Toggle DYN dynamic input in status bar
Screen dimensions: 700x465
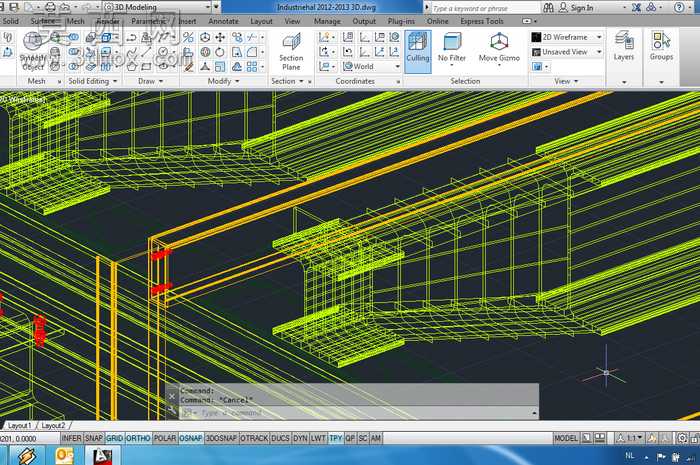tap(300, 438)
